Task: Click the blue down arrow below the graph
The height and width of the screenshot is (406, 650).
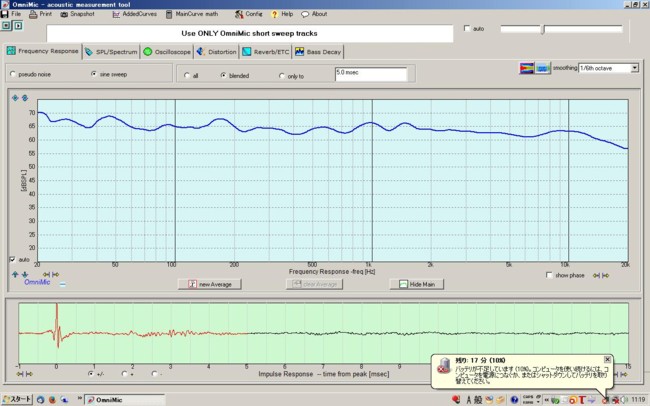Action: (25, 274)
